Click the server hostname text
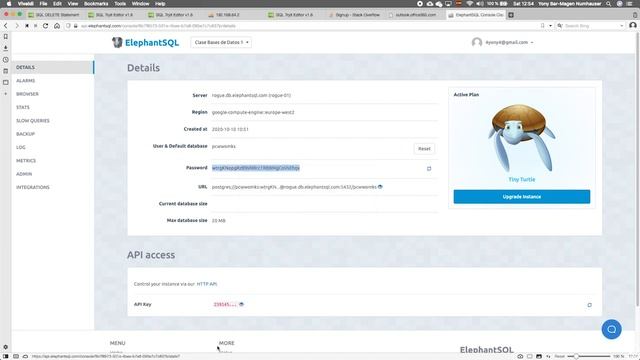Screen dimensions: 640x360 point(251,96)
